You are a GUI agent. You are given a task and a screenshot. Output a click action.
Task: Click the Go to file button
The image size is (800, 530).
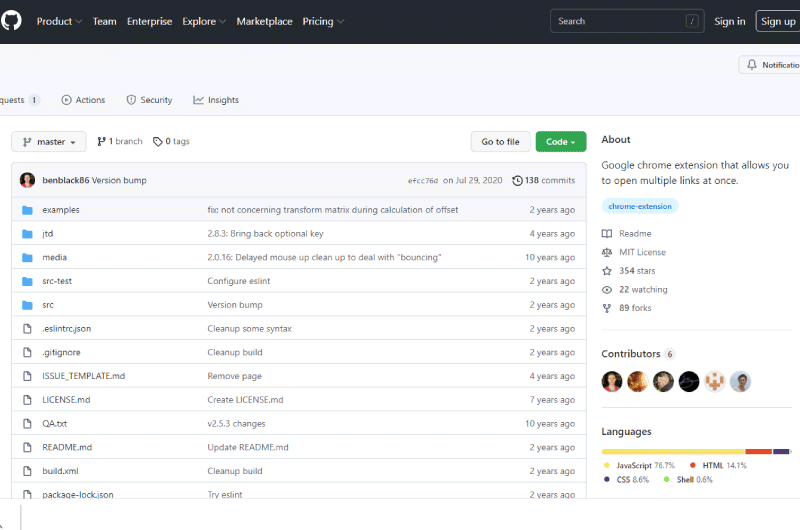[x=501, y=142]
